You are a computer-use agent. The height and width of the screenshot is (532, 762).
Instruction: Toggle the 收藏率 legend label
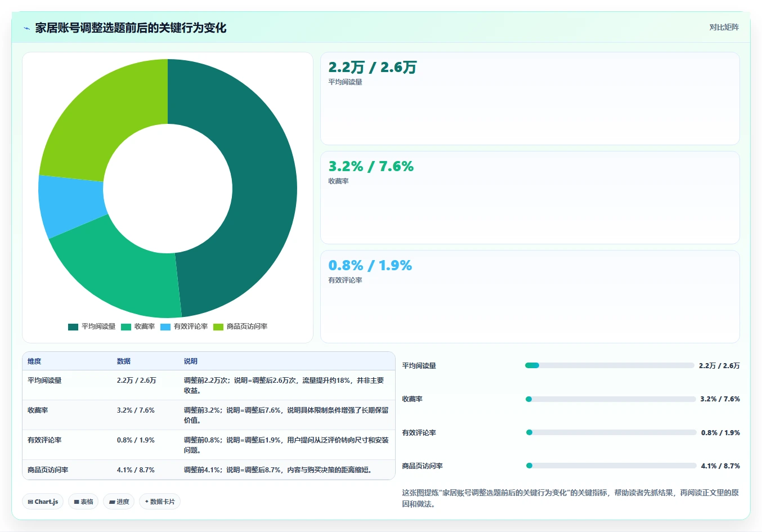(x=145, y=327)
